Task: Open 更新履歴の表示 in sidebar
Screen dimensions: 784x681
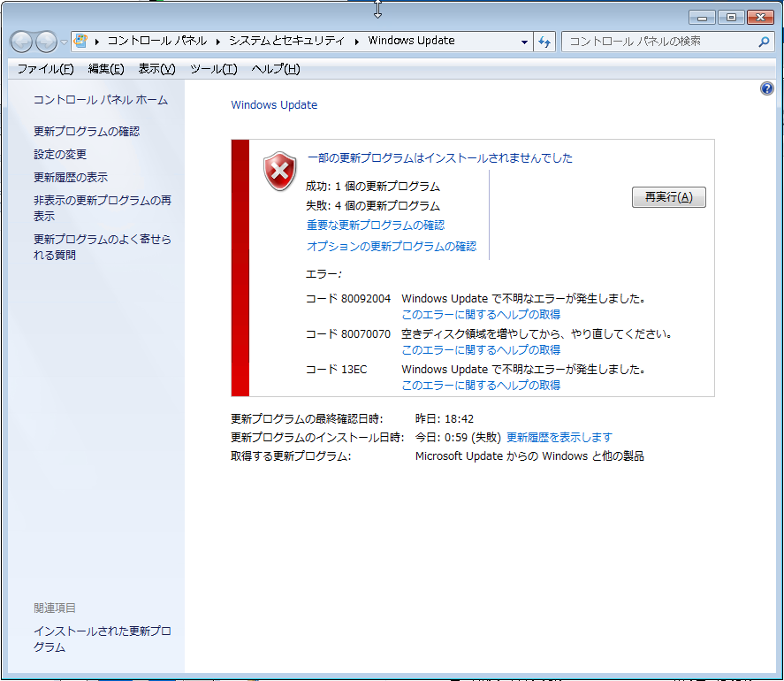Action: click(71, 178)
